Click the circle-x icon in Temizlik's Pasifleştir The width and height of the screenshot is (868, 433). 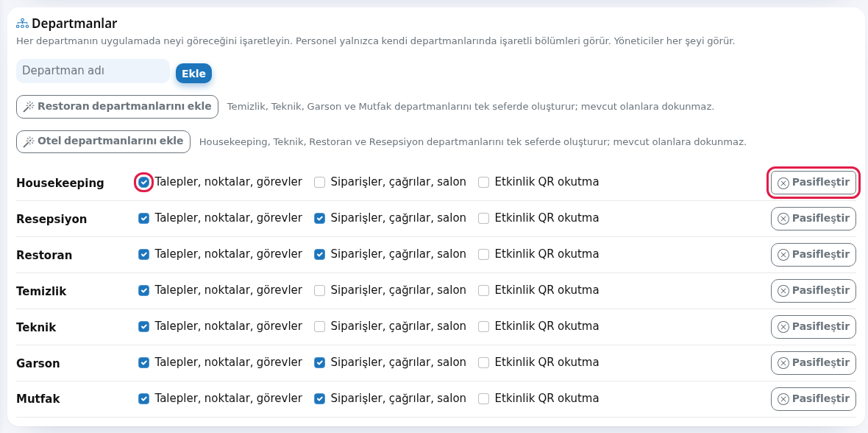tap(783, 291)
